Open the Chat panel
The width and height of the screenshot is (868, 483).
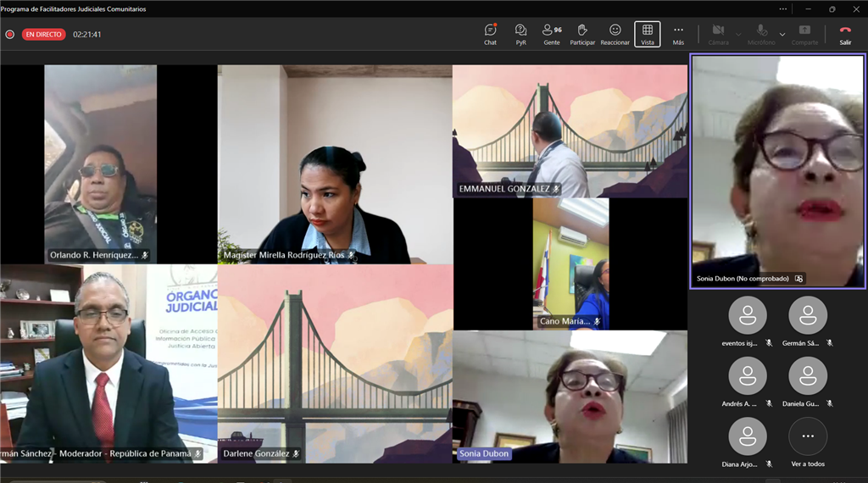coord(490,34)
